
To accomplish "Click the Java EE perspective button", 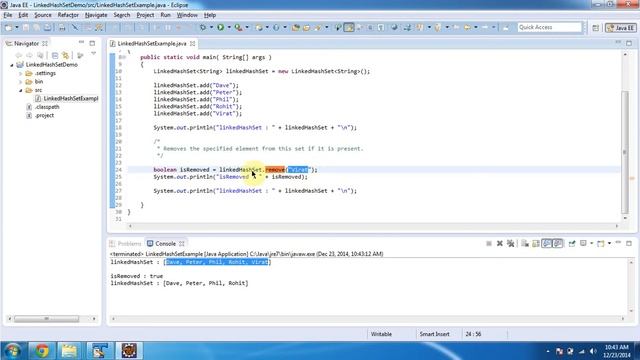I will 620,28.
